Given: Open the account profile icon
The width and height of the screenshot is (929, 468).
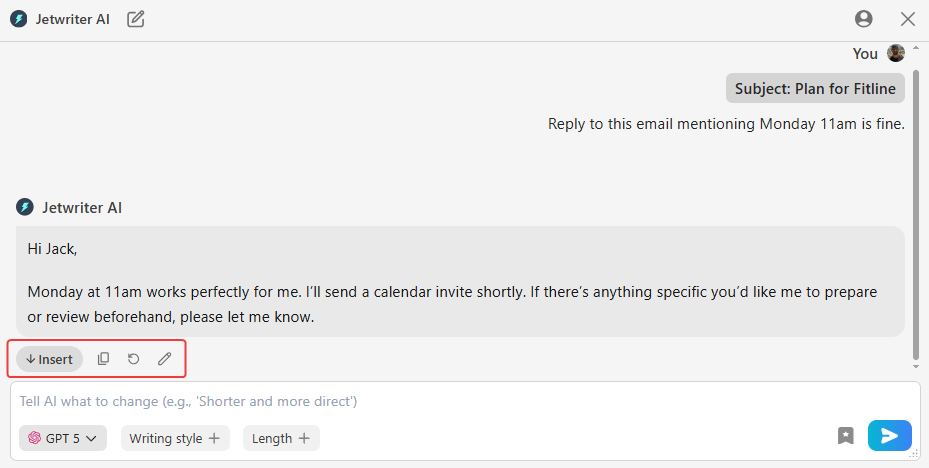Looking at the screenshot, I should click(x=864, y=19).
